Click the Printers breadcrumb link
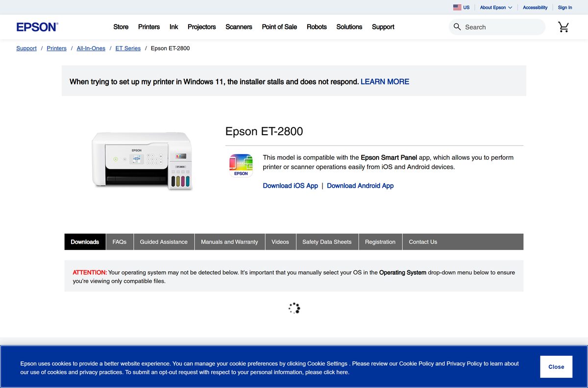Viewport: 588px width, 388px height. [57, 48]
